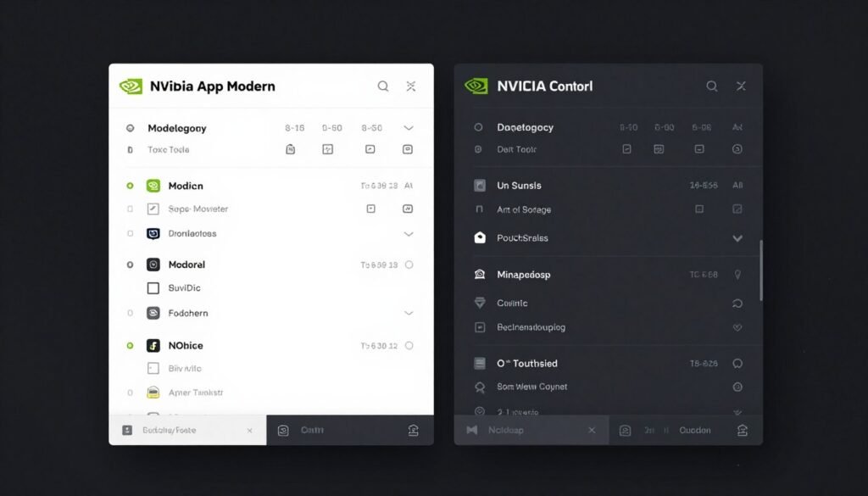The image size is (868, 496).
Task: Click the yellow Amer Twokstr folder icon
Action: (x=153, y=393)
